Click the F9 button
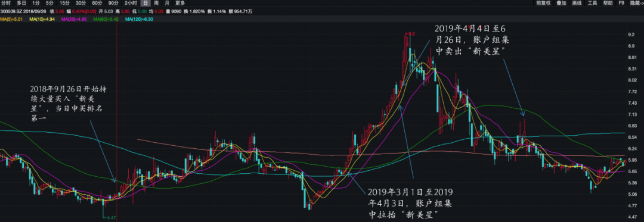Screen dimensions: 644x222 pyautogui.click(x=621, y=3)
